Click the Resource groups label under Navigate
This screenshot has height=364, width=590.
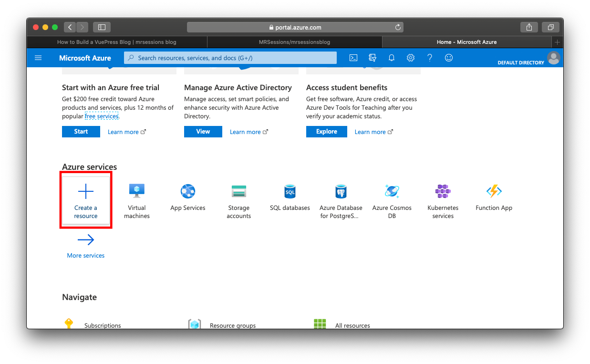[x=233, y=325]
